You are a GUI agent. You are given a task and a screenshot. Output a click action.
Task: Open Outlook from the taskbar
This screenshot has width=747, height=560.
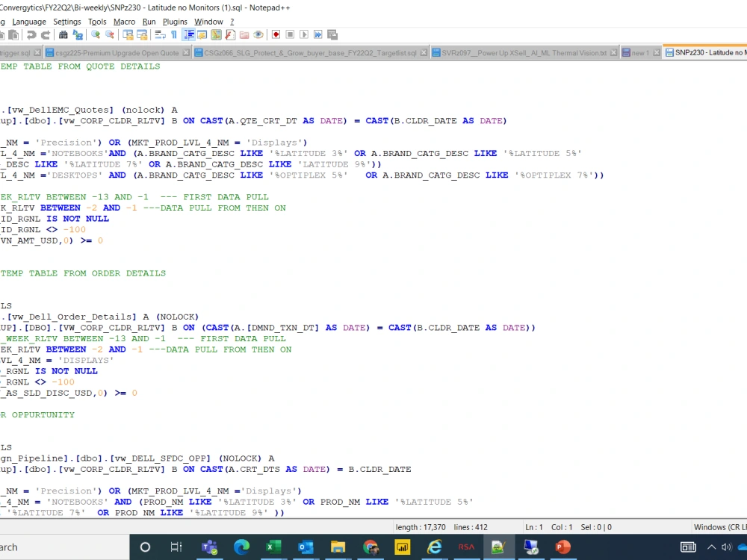click(x=306, y=547)
